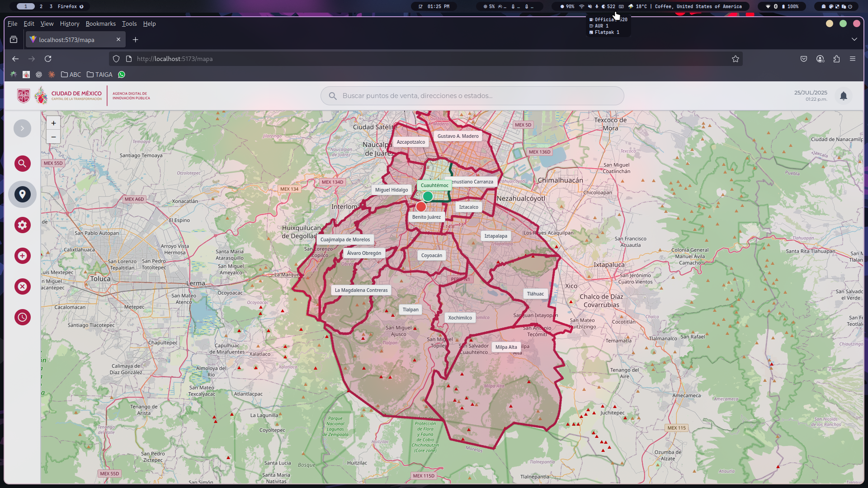The image size is (868, 488).
Task: Open a new browser tab
Action: click(135, 40)
